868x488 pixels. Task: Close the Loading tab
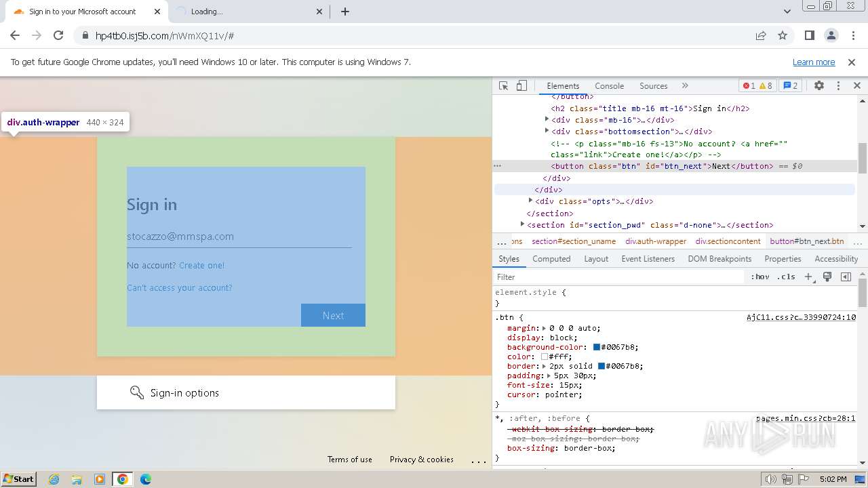(x=320, y=12)
